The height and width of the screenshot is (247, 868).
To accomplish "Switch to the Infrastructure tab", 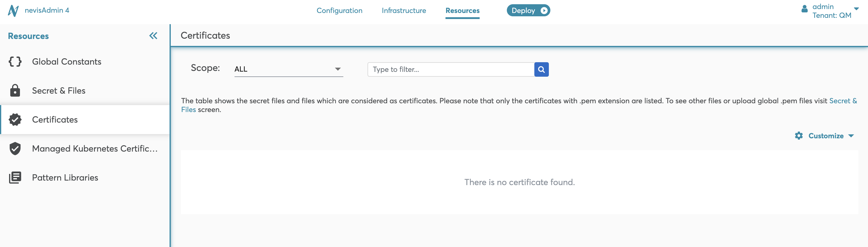I will pyautogui.click(x=404, y=11).
